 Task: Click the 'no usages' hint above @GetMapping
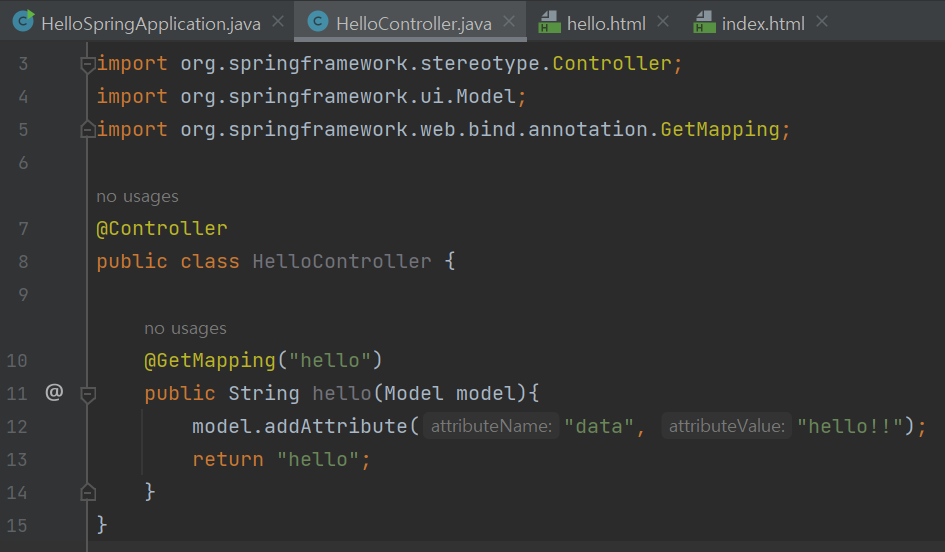(x=185, y=328)
